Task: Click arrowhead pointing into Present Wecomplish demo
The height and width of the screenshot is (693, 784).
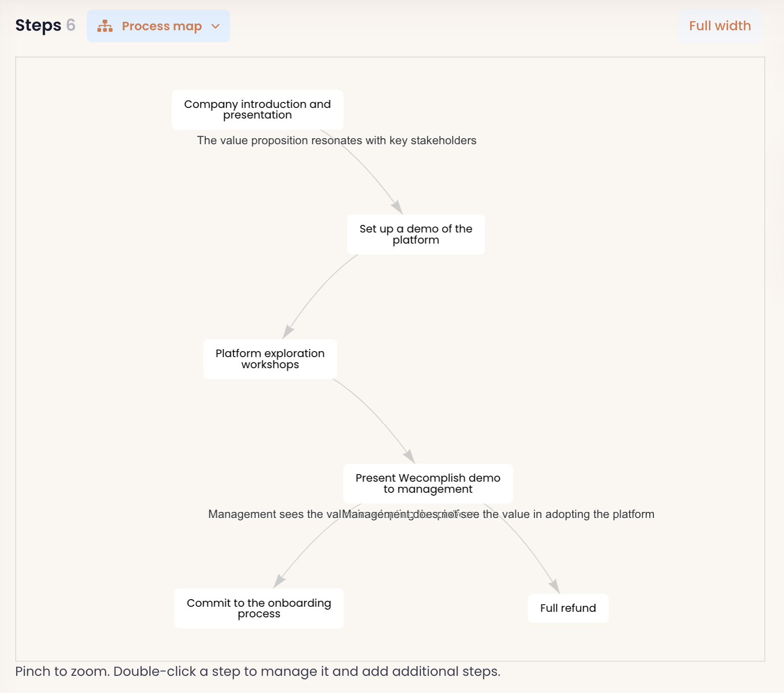Action: pos(409,456)
